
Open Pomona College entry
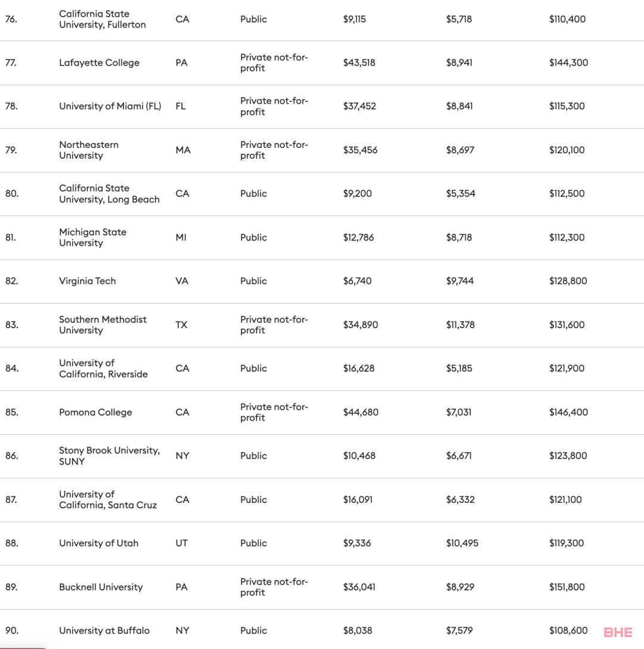95,412
